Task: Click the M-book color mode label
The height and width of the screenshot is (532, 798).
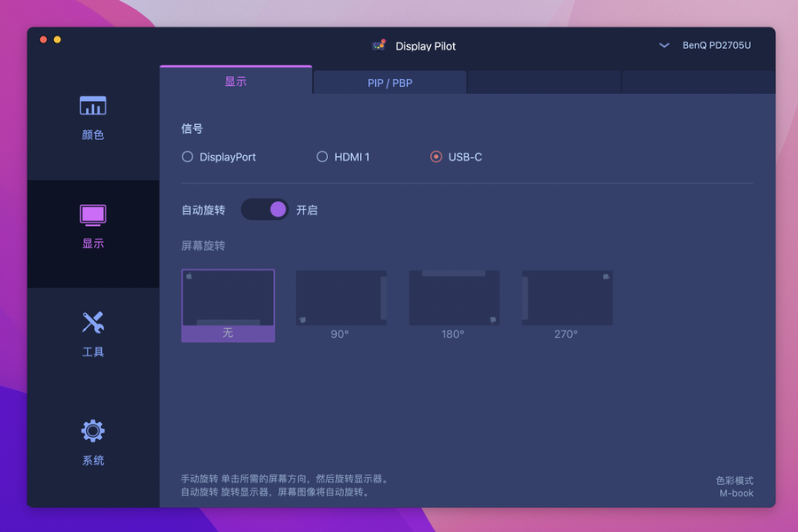Action: tap(736, 493)
